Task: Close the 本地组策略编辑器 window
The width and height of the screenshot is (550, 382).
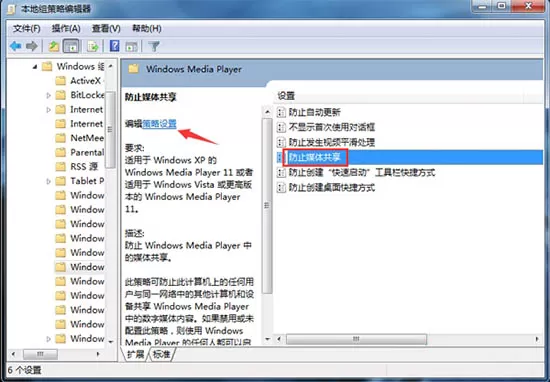Action: click(529, 6)
